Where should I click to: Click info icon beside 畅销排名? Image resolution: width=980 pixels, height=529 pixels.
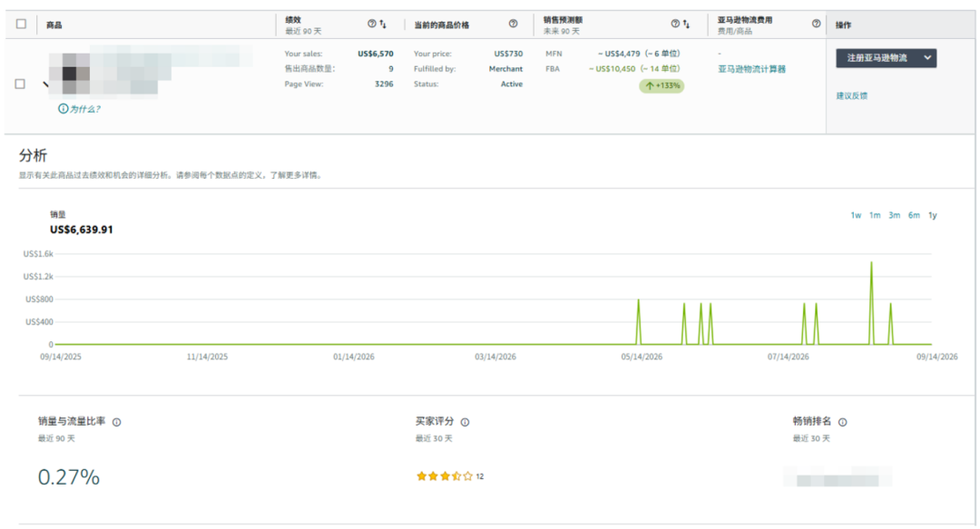coord(842,422)
